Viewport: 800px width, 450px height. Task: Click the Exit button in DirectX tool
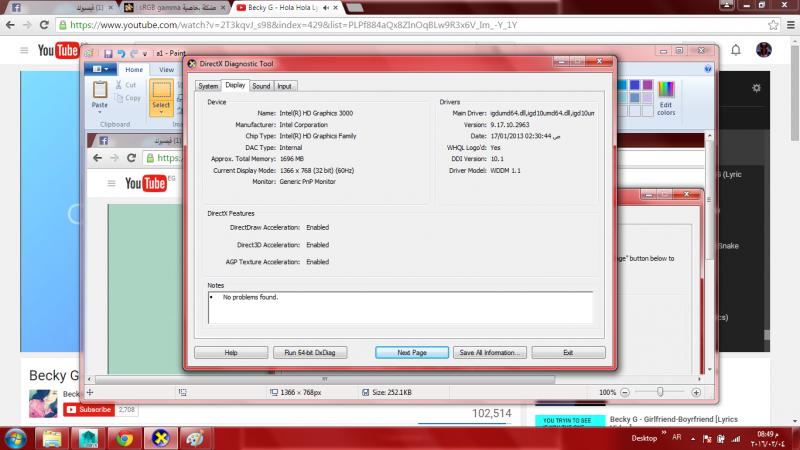(x=568, y=353)
